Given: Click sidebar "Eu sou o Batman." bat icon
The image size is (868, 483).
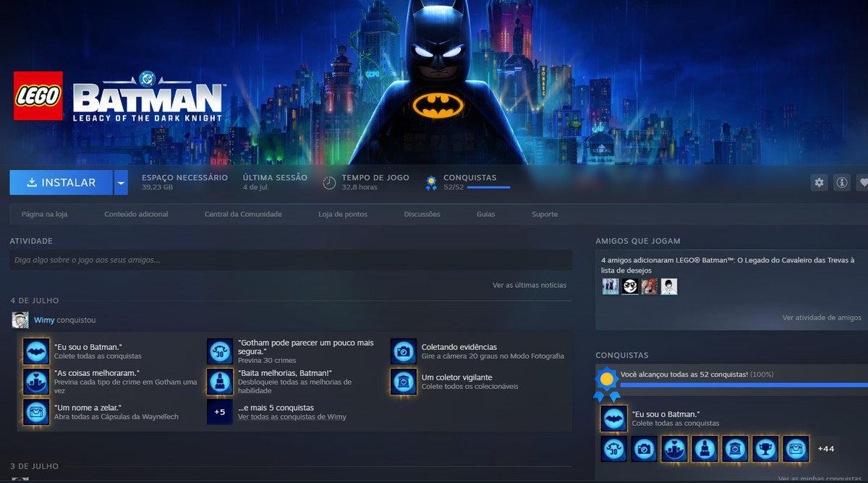Looking at the screenshot, I should pyautogui.click(x=614, y=419).
